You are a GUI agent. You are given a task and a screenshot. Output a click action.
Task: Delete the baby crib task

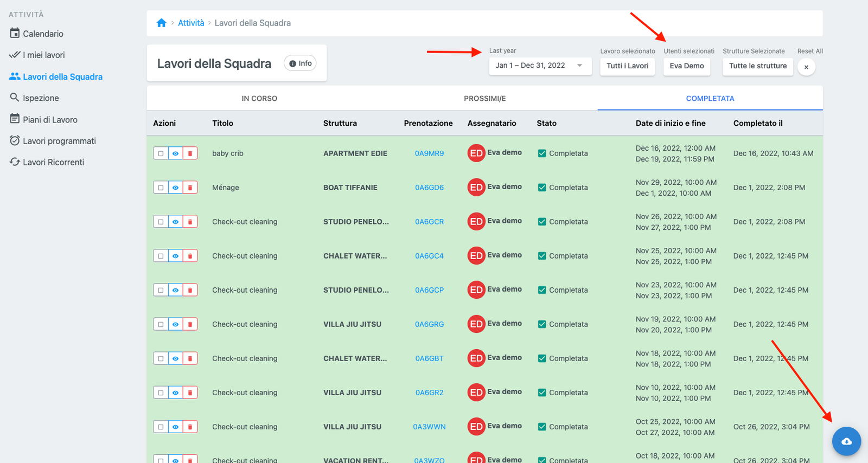190,153
